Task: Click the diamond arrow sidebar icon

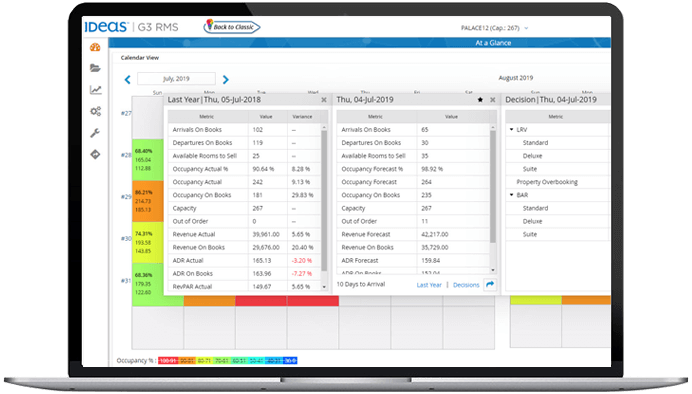Action: 95,154
